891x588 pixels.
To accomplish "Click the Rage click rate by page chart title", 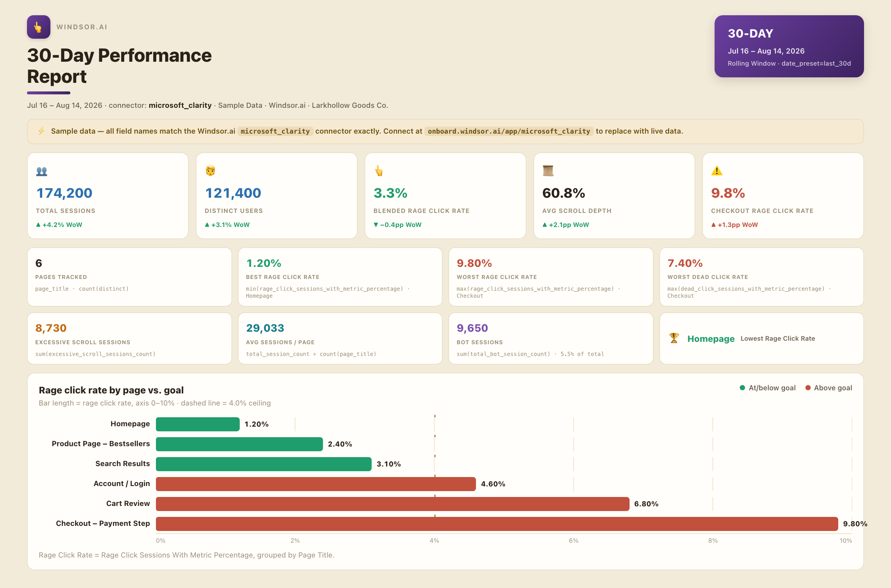I will (111, 390).
